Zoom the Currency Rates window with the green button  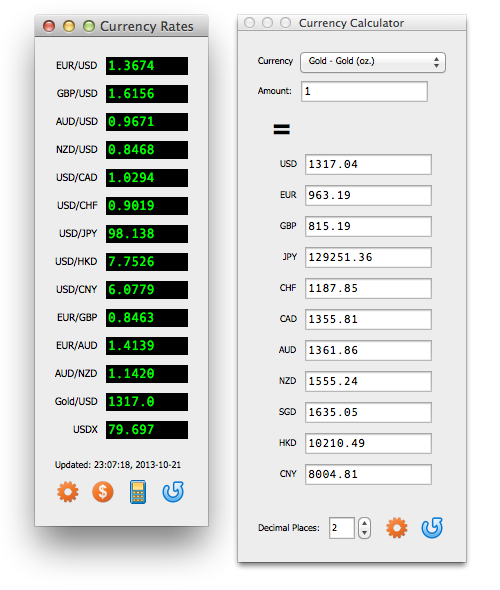coord(89,26)
